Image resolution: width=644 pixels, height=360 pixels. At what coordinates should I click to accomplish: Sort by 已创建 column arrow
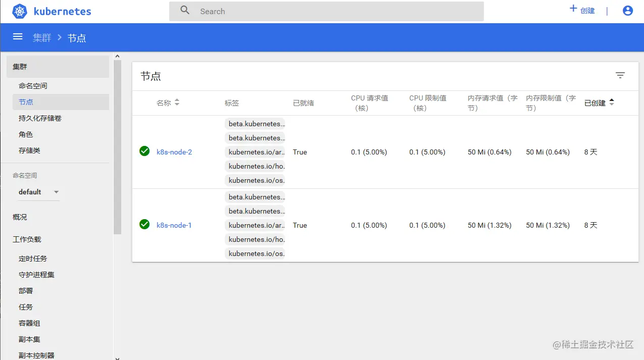(x=612, y=102)
